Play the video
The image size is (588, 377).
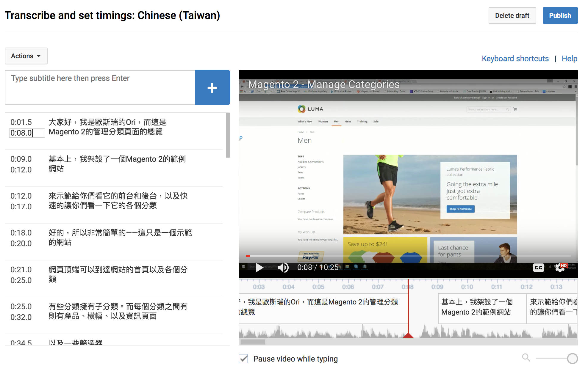[259, 268]
